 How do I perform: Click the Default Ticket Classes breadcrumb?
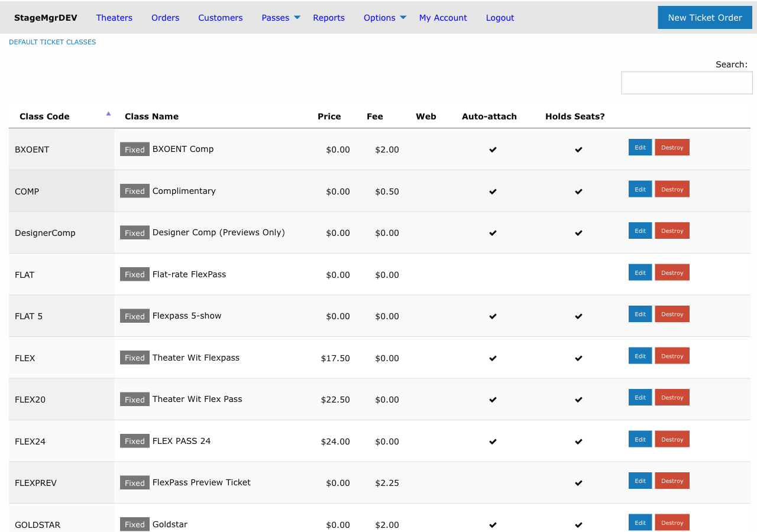coord(52,42)
